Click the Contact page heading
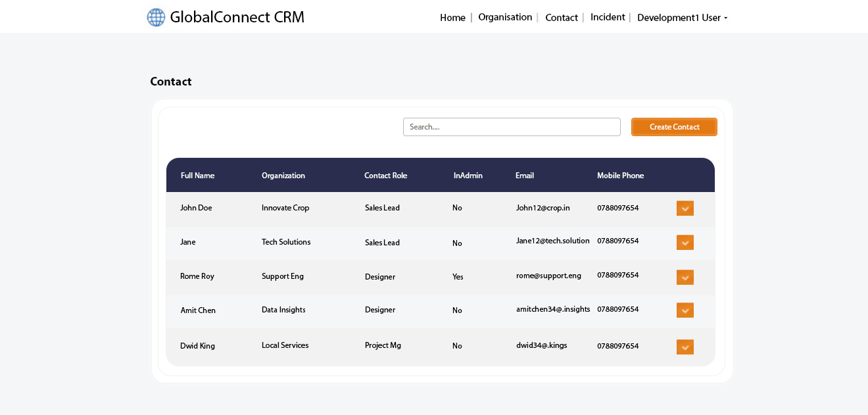 click(x=171, y=82)
